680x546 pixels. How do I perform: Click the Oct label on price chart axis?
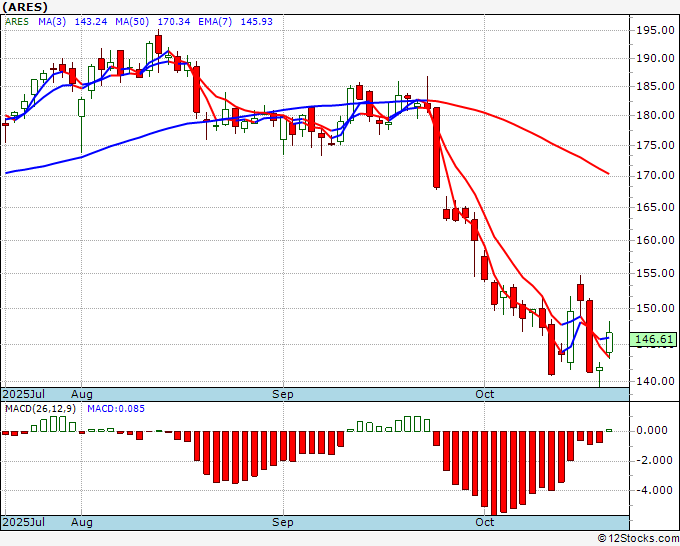pyautogui.click(x=484, y=394)
